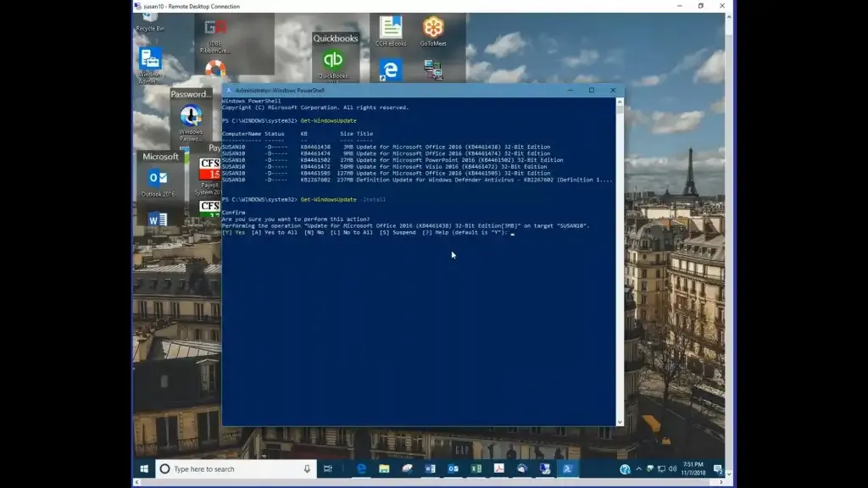Open the date and time clock
Image resolution: width=868 pixels, height=488 pixels.
(x=693, y=469)
